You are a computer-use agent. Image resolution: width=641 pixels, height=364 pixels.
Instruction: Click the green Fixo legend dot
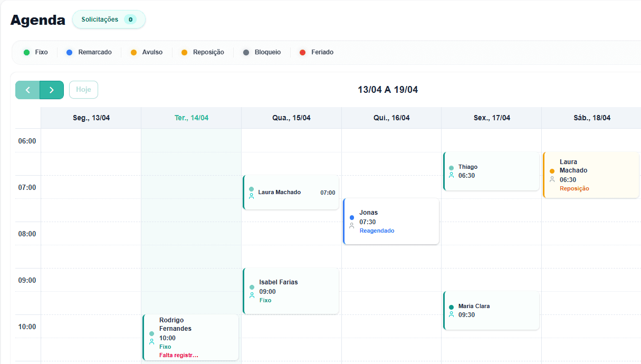point(26,52)
